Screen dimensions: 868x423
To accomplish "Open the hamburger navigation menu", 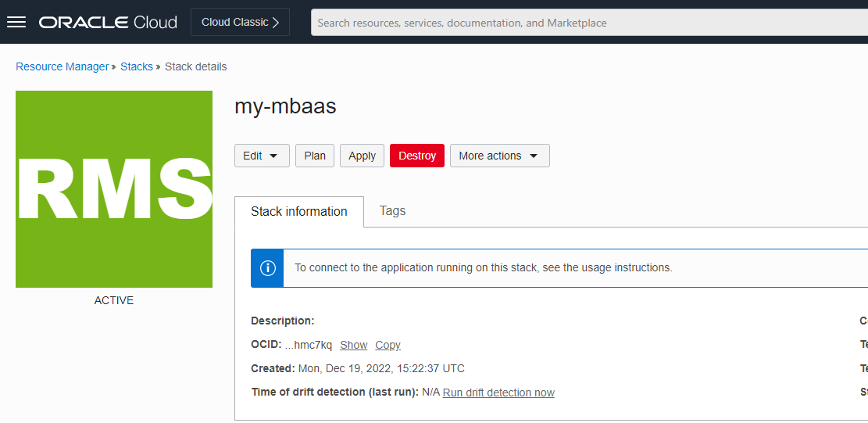I will tap(16, 22).
